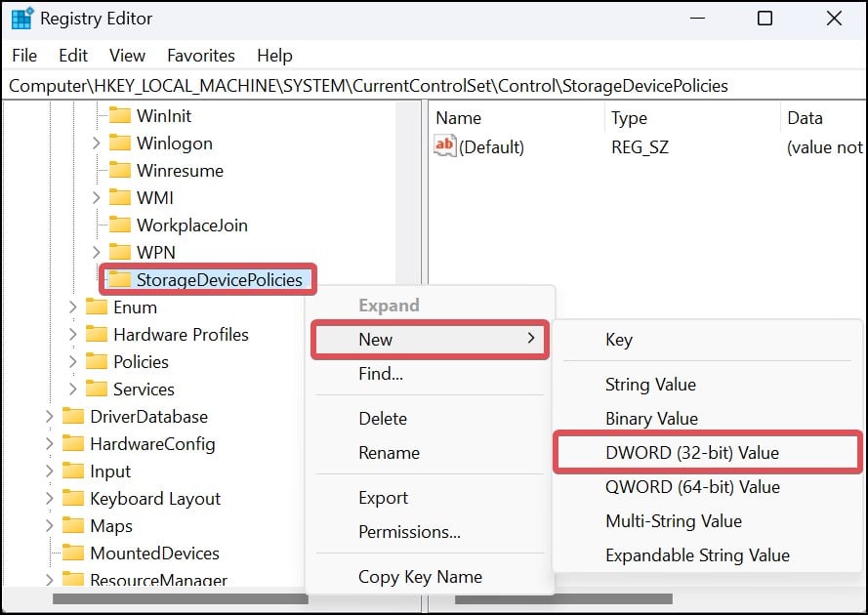This screenshot has height=615, width=868.
Task: Click the WorkplaceJoin folder icon
Action: pos(120,225)
